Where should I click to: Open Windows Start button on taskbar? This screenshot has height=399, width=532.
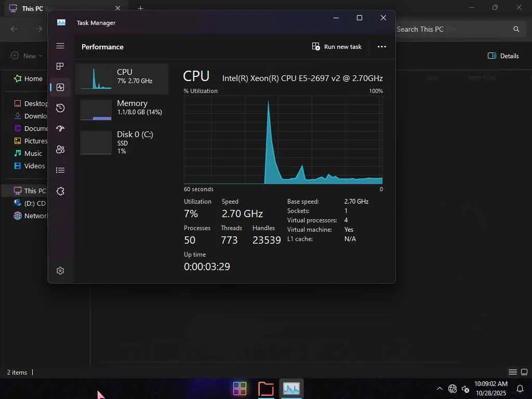point(240,389)
